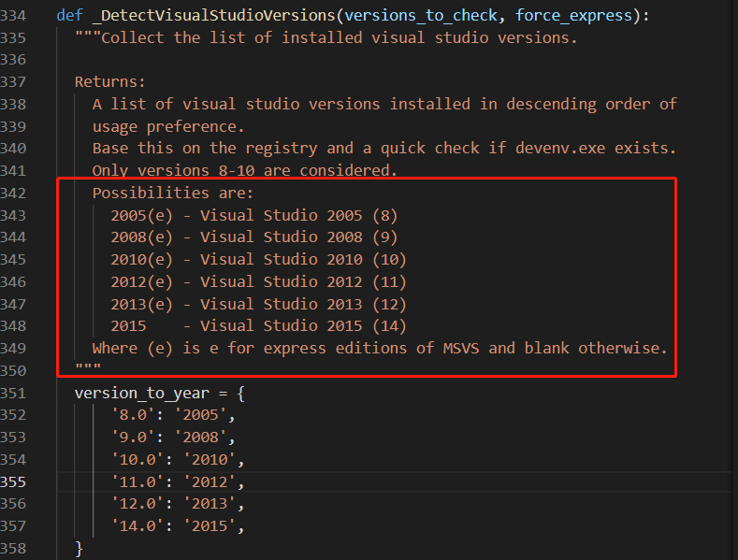Click the 'Possibilities are:' line
The width and height of the screenshot is (738, 560).
tap(173, 193)
